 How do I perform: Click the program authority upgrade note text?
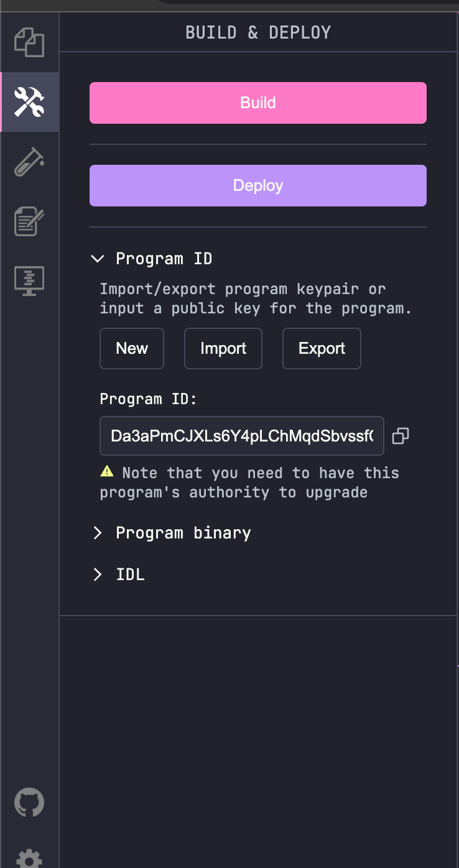pyautogui.click(x=249, y=483)
